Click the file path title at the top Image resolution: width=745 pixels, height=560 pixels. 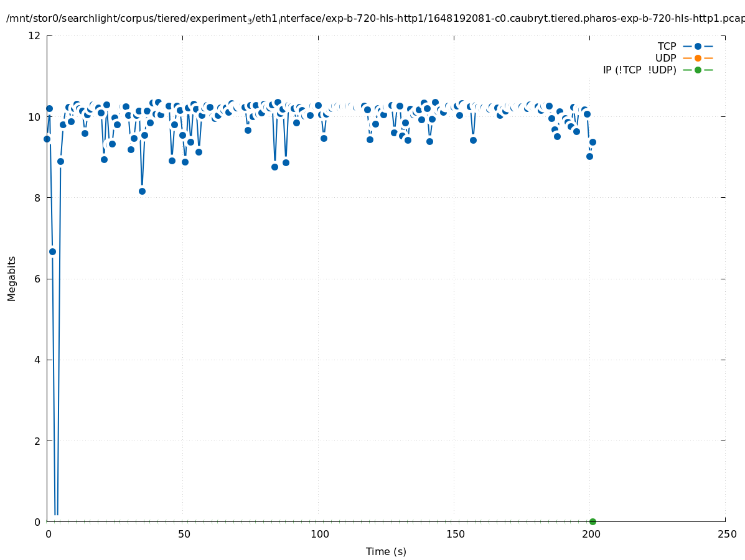click(x=373, y=19)
